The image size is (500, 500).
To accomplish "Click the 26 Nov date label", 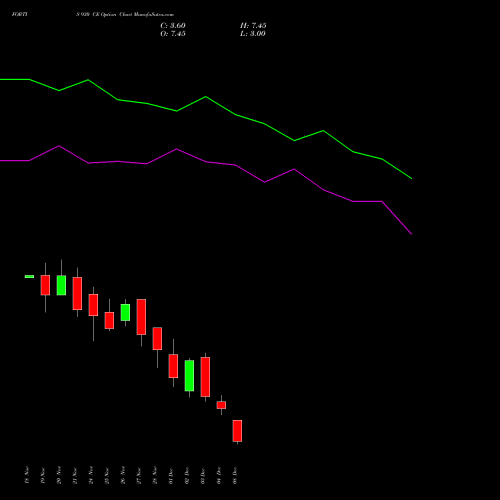I will coord(123,476).
